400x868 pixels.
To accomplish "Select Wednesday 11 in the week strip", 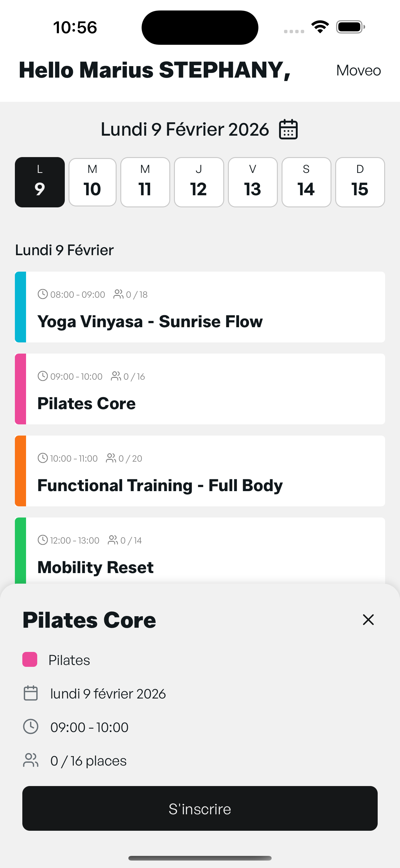I will (145, 182).
